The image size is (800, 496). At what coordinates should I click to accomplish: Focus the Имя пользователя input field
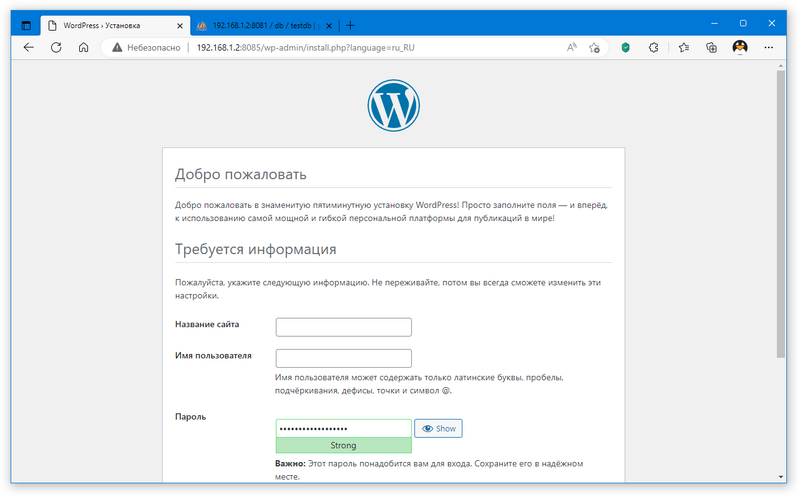coord(343,358)
